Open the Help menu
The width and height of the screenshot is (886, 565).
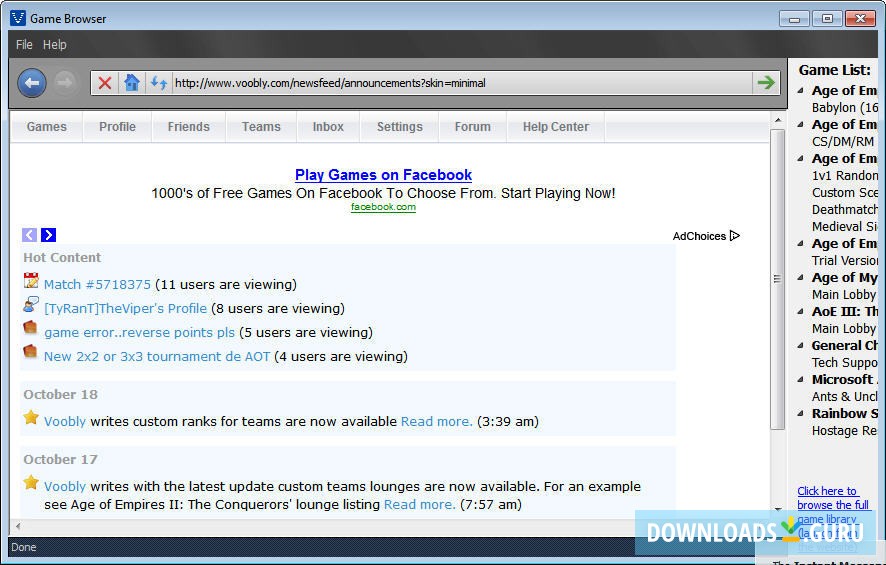pyautogui.click(x=55, y=45)
